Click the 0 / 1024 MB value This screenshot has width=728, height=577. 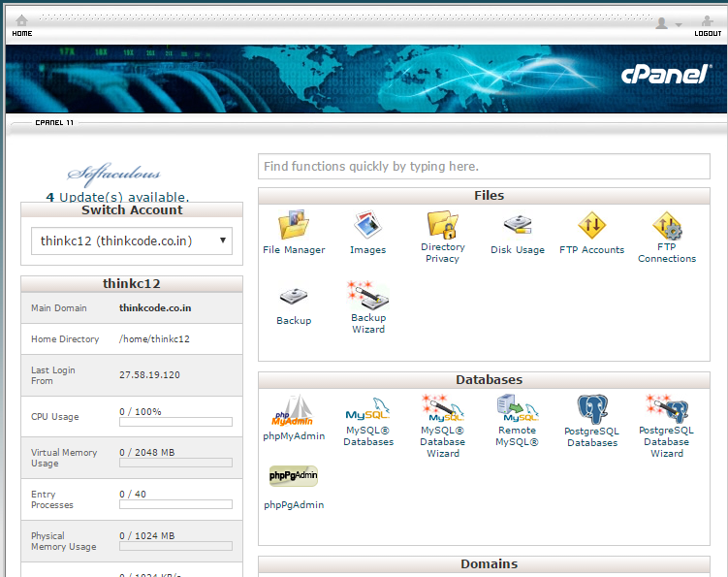point(146,536)
